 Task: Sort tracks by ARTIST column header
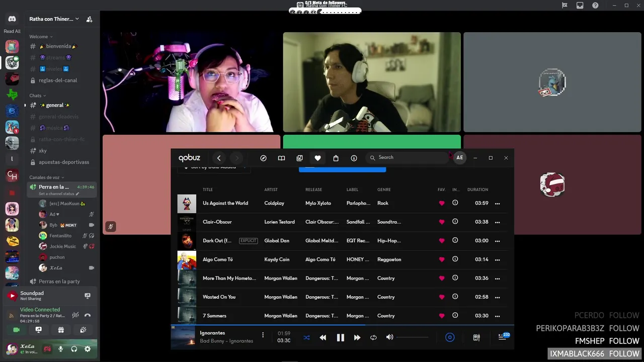tap(271, 190)
